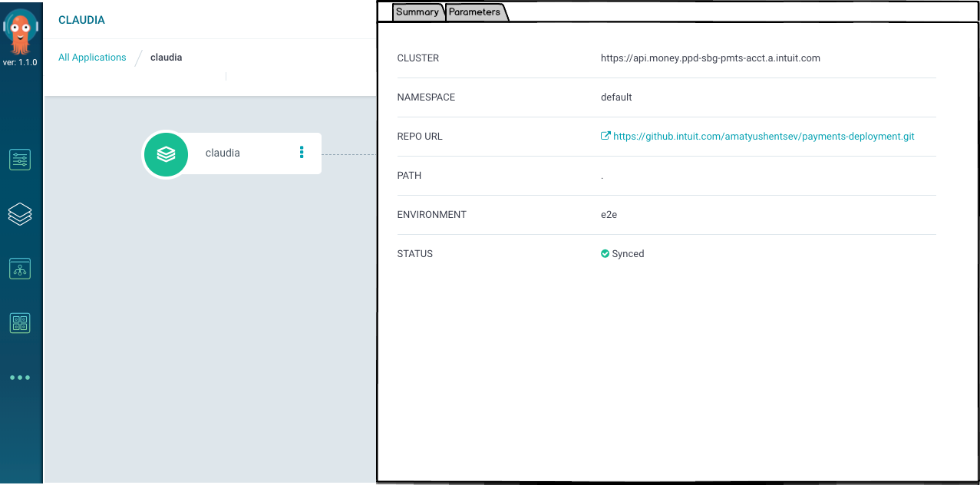Open the payments-deployment.git repo link
980x485 pixels.
[x=764, y=137]
